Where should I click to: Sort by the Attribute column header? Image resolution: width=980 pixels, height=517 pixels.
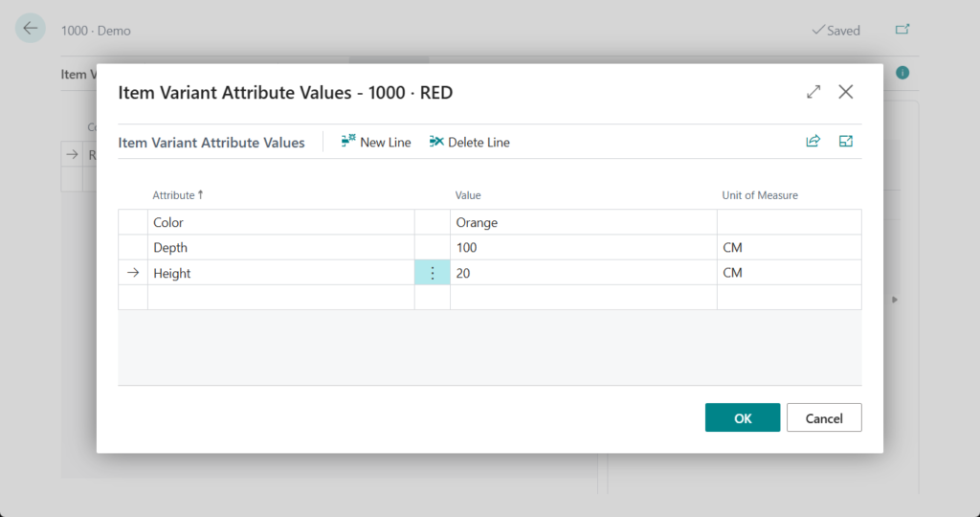[x=178, y=195]
